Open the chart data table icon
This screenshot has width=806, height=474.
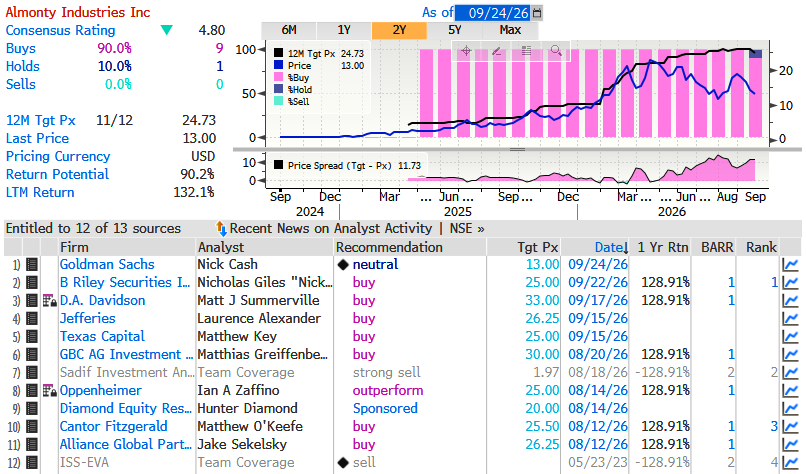526,50
